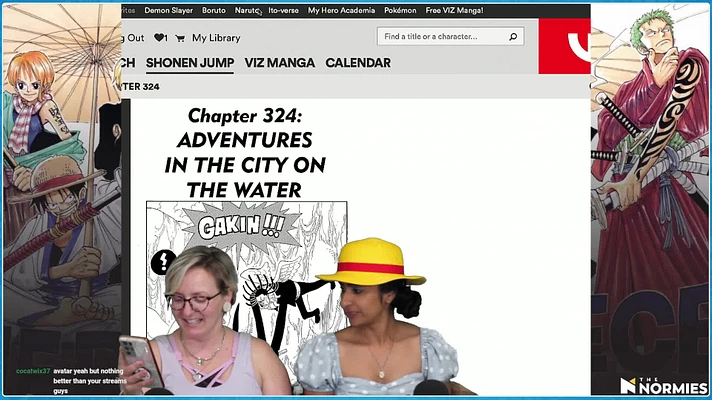Click the heart favorites icon
Screen dimensions: 712x400
click(x=160, y=38)
